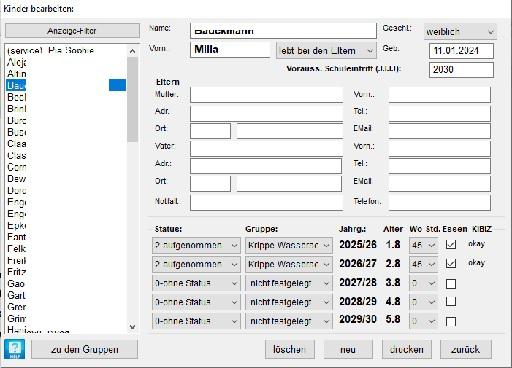Image resolution: width=512 pixels, height=368 pixels.
Task: Open the 'lebt bei den Eltern' dropdown
Action: pos(326,51)
